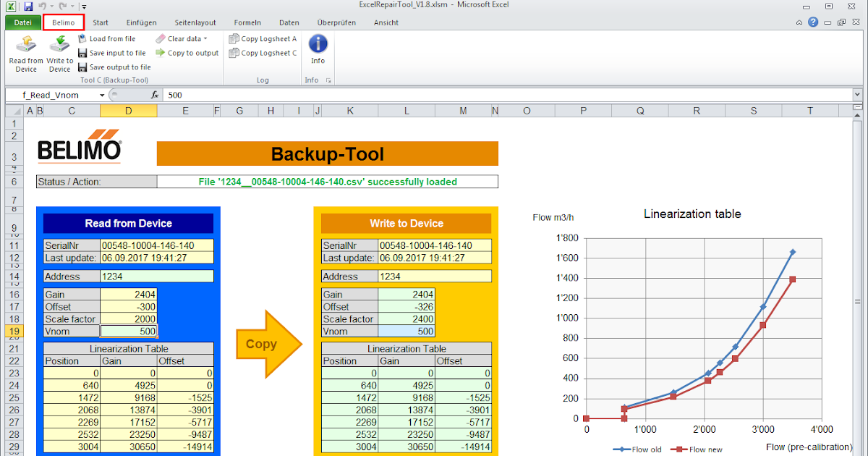868x456 pixels.
Task: Select the Offset cell showing -326
Action: 407,307
